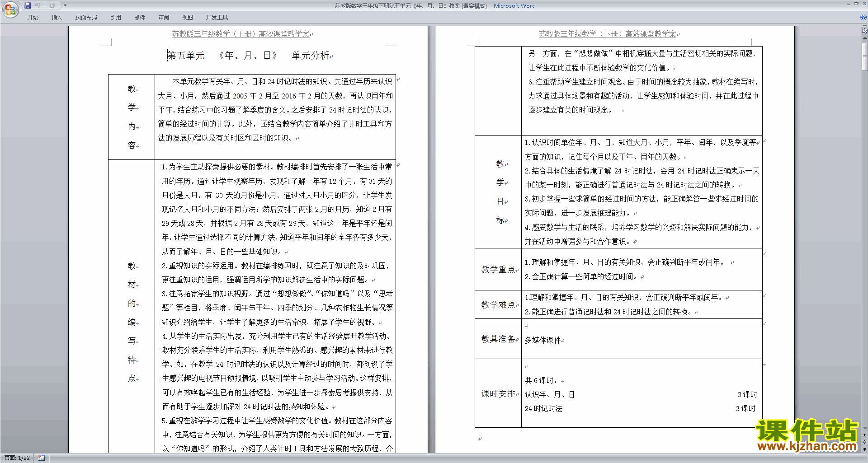The height and width of the screenshot is (463, 868).
Task: Click the 课时安排 label cell
Action: point(498,393)
